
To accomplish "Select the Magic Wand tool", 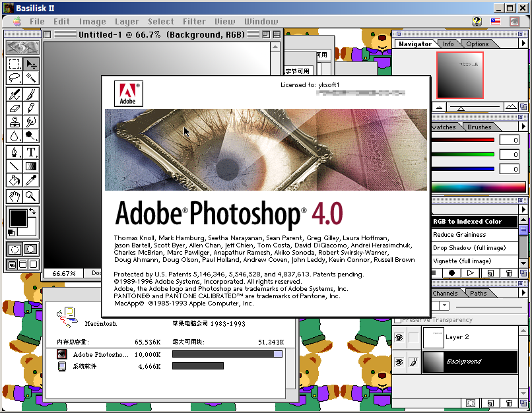I will (x=30, y=77).
